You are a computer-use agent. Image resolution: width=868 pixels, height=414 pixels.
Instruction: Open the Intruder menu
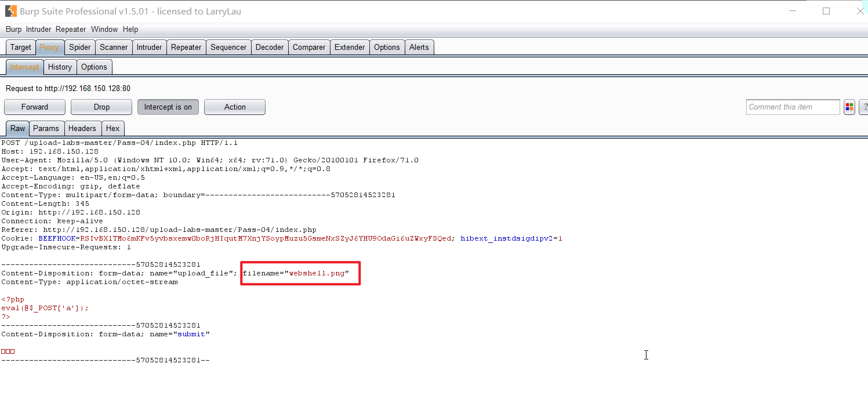pyautogui.click(x=38, y=29)
